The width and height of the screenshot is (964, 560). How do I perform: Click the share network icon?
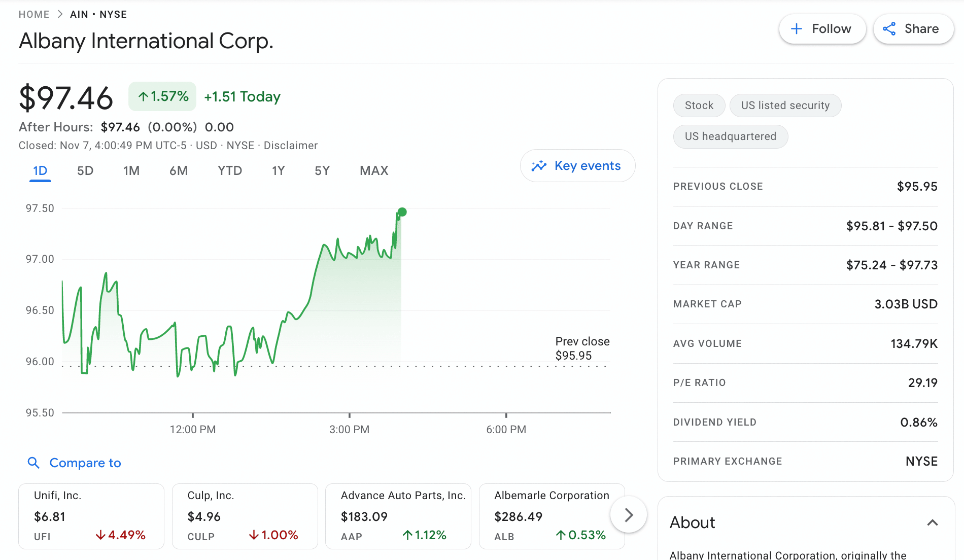coord(889,29)
